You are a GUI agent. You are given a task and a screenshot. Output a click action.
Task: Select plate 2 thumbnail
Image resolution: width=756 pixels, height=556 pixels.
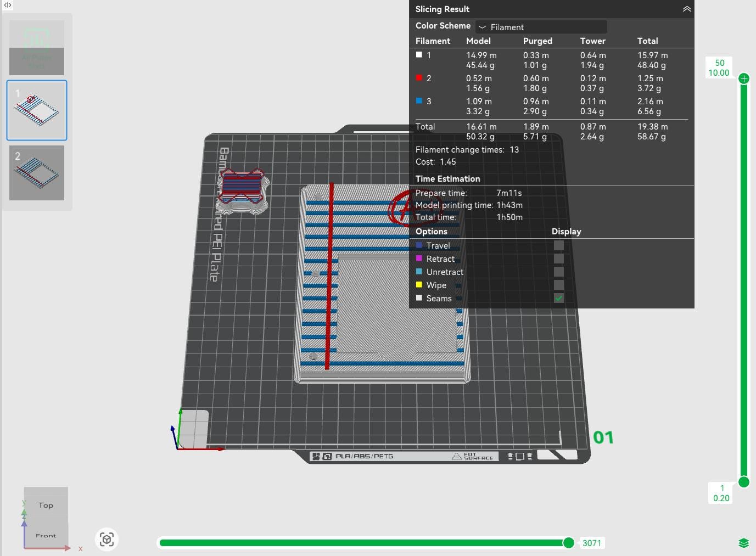[37, 172]
